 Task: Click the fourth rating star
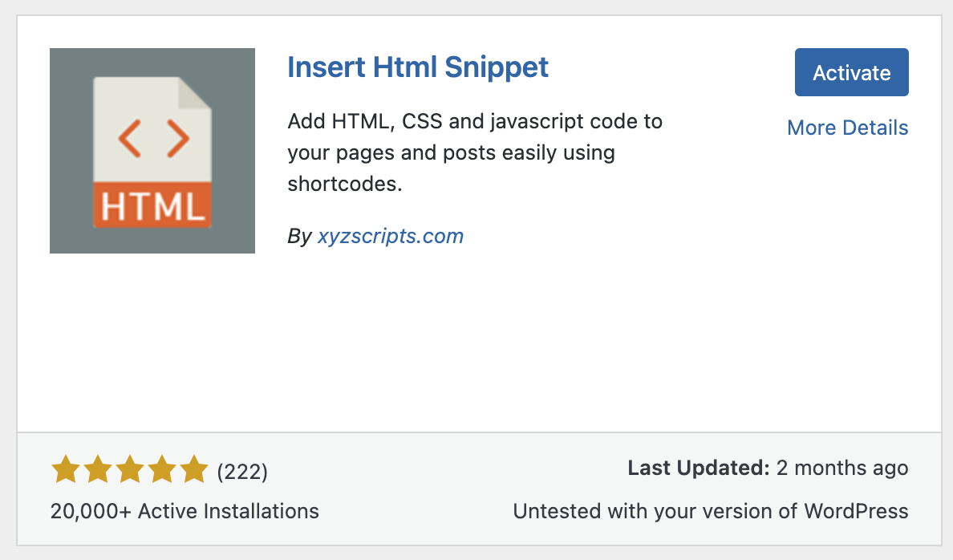tap(161, 470)
